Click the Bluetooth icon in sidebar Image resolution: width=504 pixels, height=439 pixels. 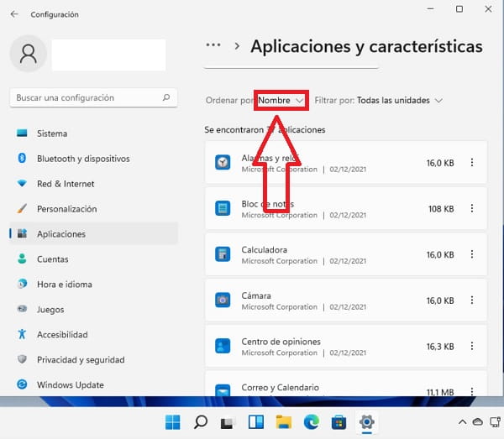22,158
